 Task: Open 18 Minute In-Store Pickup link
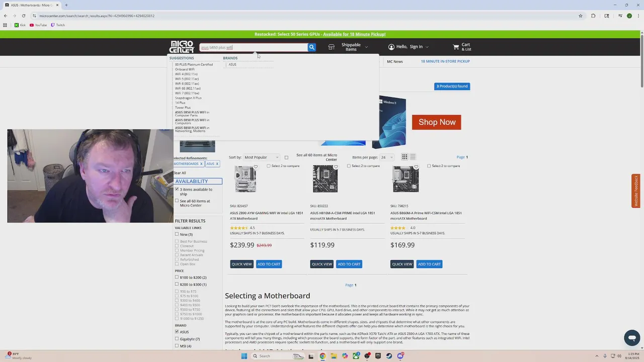point(445,61)
